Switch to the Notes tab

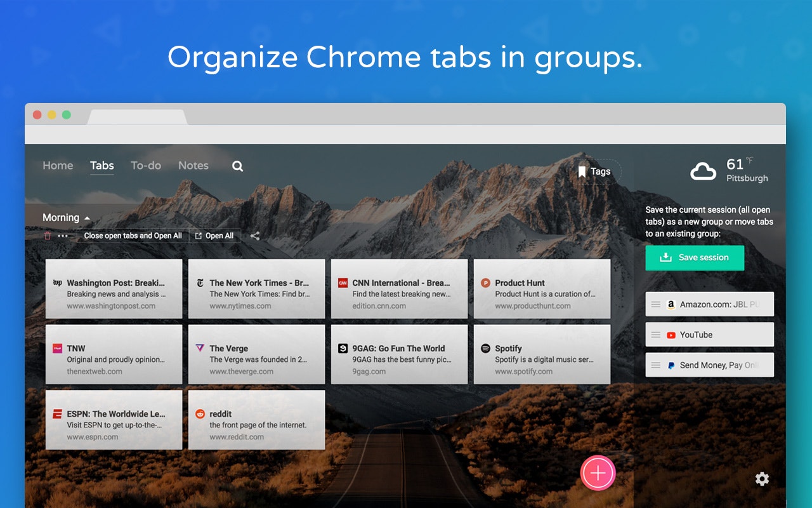pyautogui.click(x=193, y=166)
